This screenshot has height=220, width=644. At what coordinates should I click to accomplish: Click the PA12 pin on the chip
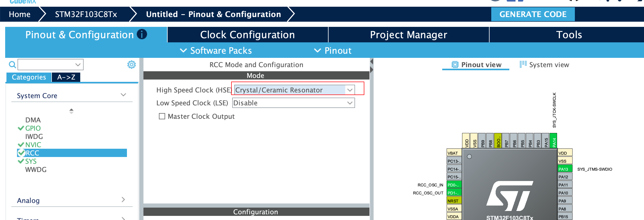[x=565, y=177]
